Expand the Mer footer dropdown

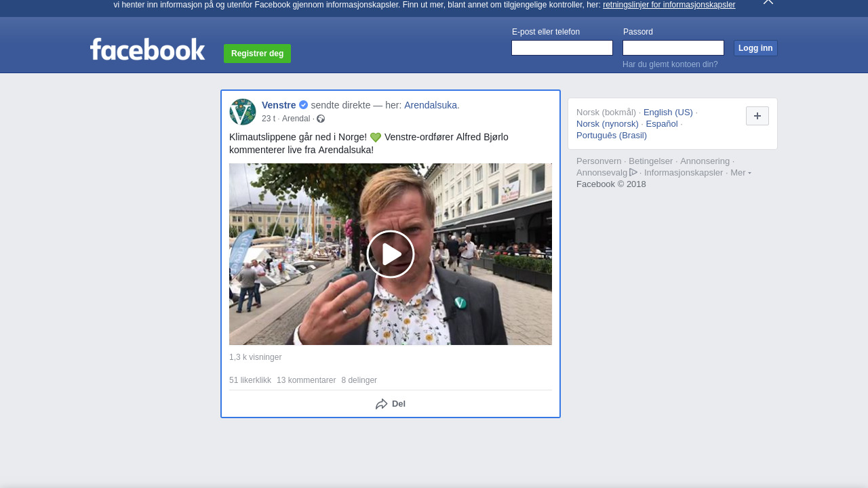click(741, 173)
